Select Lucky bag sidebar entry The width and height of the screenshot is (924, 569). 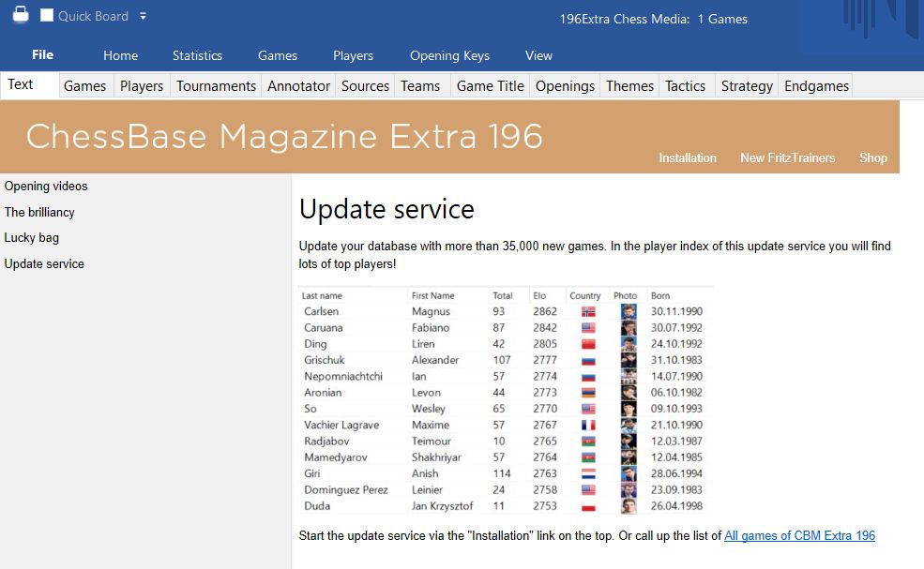32,238
